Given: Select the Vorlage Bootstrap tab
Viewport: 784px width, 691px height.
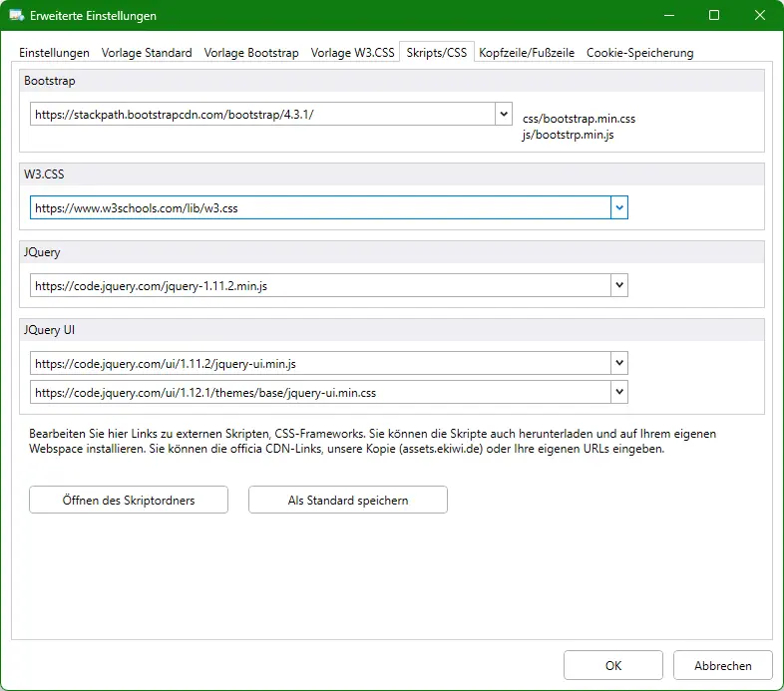Looking at the screenshot, I should tap(251, 53).
